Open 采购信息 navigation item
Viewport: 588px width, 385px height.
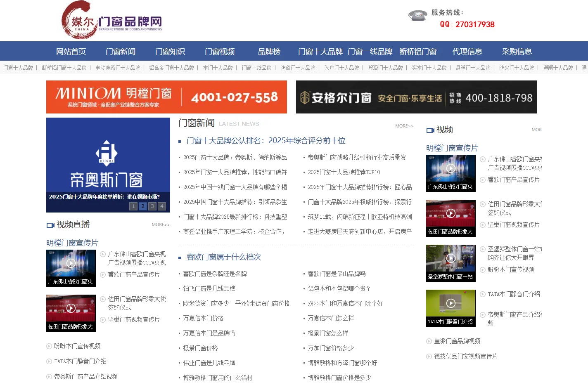517,52
